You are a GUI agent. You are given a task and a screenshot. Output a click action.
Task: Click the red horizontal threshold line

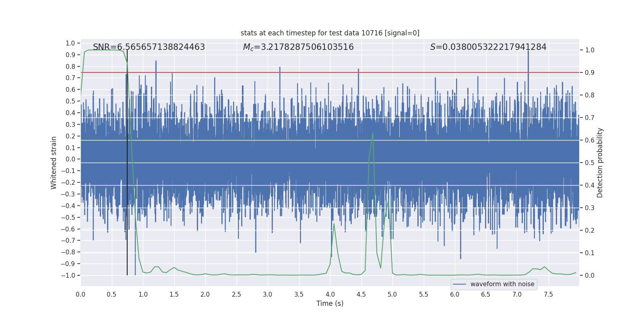330,72
